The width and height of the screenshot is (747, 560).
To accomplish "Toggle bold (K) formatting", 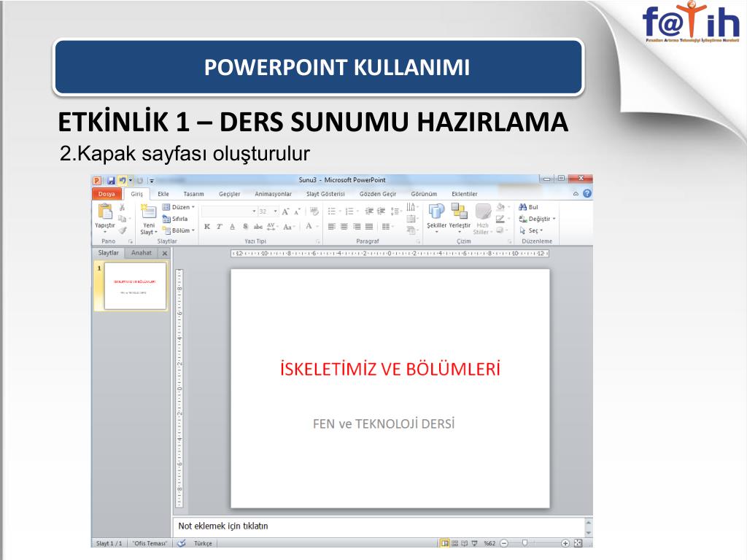I will [x=207, y=227].
